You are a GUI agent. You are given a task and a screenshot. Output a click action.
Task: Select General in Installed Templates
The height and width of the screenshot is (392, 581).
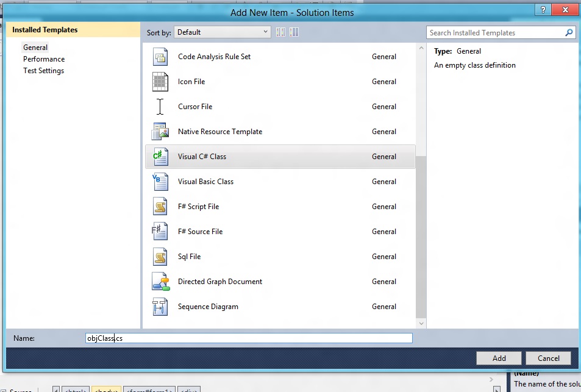pyautogui.click(x=35, y=48)
